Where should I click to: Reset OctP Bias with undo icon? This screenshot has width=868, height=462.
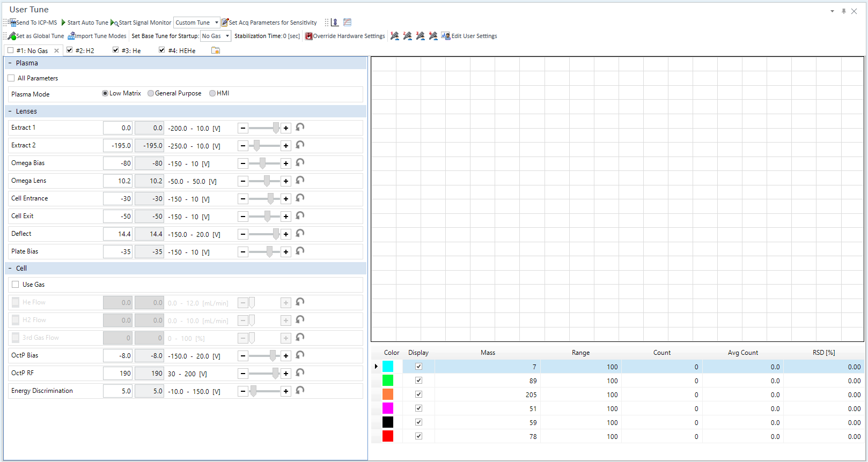[300, 355]
